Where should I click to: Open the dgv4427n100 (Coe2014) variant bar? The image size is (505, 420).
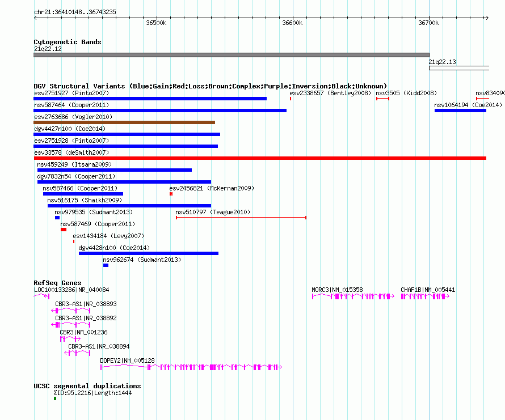127,134
